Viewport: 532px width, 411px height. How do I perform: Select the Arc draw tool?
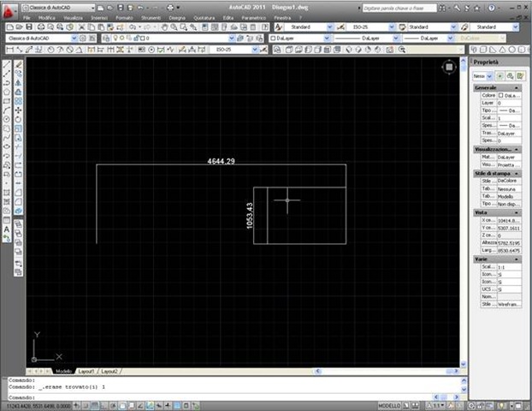7,110
